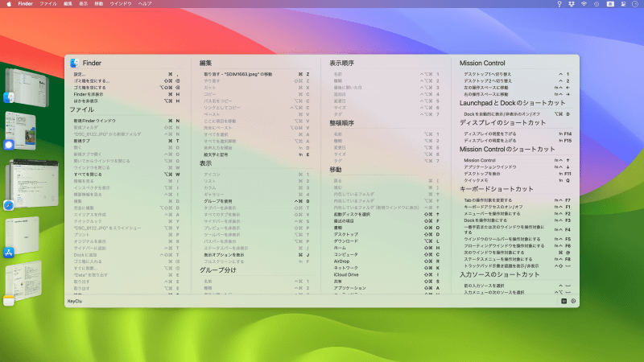Open the ヘルプ menu
Screen dimensions: 644x362
(x=145, y=4)
